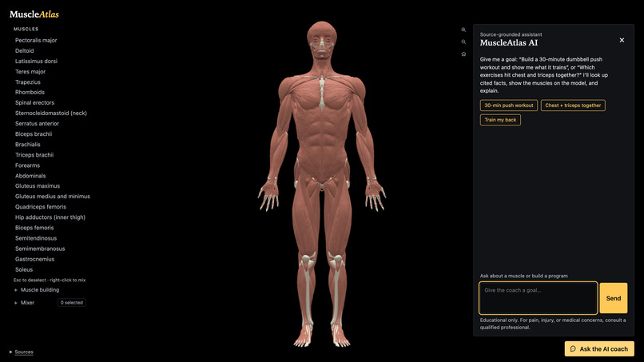644x362 pixels.
Task: Click the chat bubble icon on Ask the AI coach
Action: click(573, 349)
